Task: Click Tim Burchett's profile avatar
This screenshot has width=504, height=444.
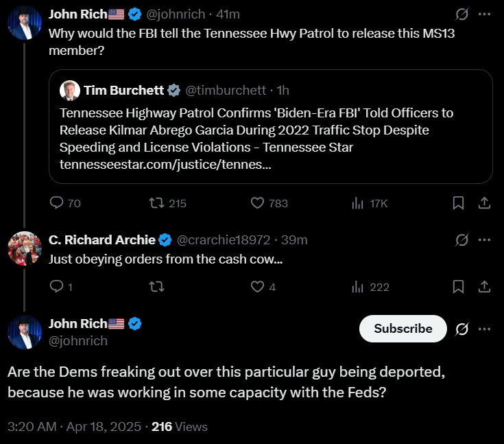Action: [x=70, y=91]
